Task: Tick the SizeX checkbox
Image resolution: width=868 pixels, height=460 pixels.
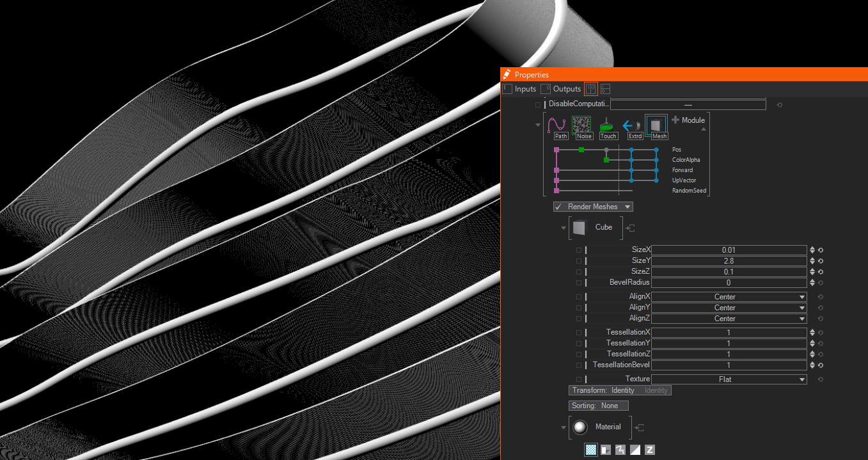Action: tap(579, 250)
